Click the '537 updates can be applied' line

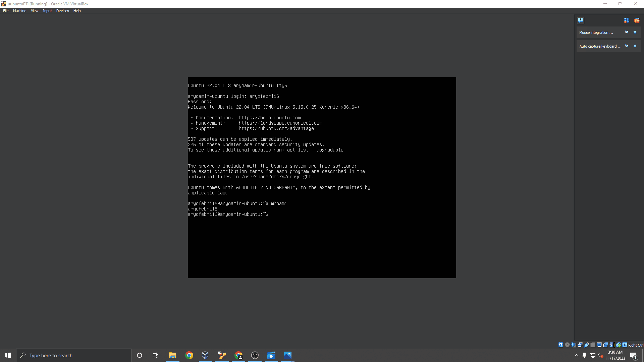240,139
